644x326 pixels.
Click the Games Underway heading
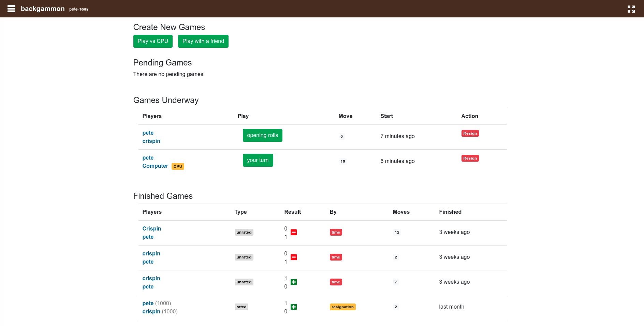point(166,100)
